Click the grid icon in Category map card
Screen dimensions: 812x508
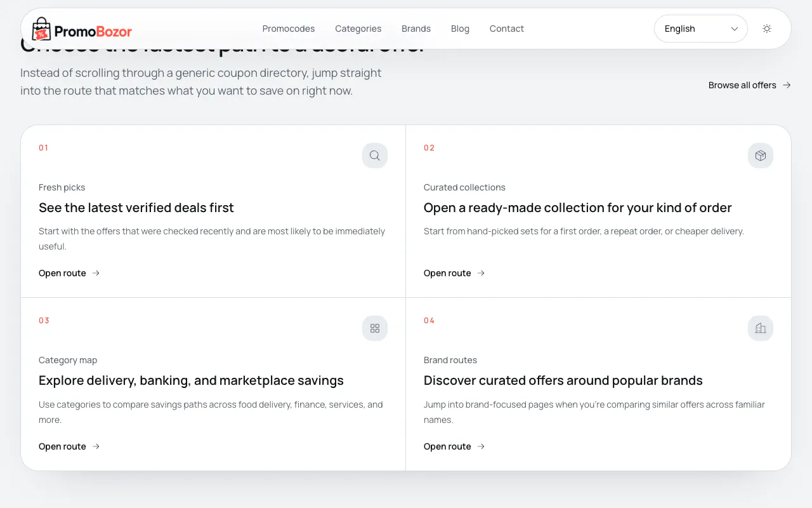375,328
